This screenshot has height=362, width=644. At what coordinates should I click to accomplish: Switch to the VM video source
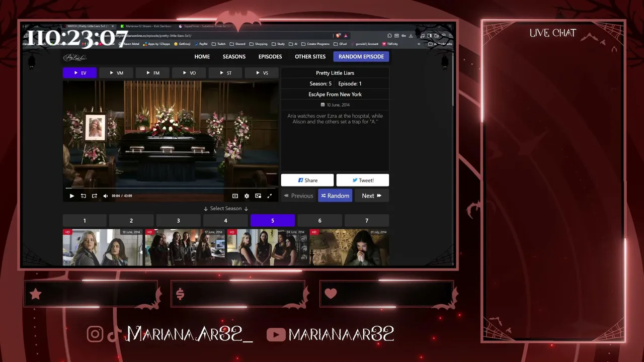click(116, 73)
